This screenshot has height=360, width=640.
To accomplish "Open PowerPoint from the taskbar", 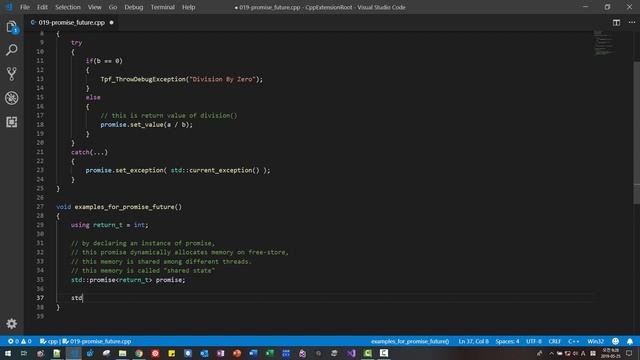I will click(237, 353).
